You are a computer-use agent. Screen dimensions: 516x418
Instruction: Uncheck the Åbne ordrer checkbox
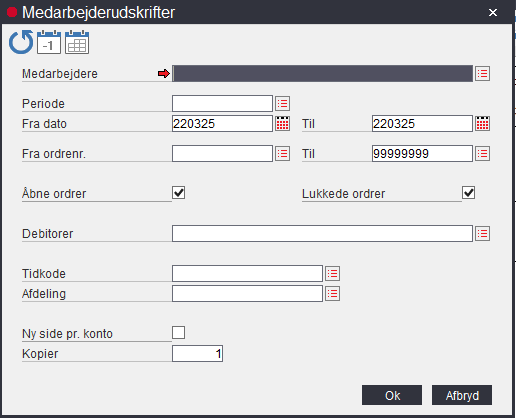(179, 193)
